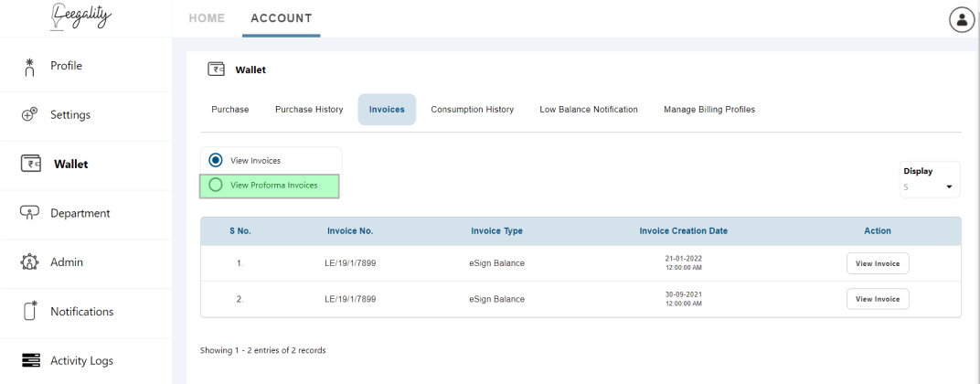This screenshot has width=980, height=384.
Task: Click the Notifications sidebar icon
Action: point(30,311)
